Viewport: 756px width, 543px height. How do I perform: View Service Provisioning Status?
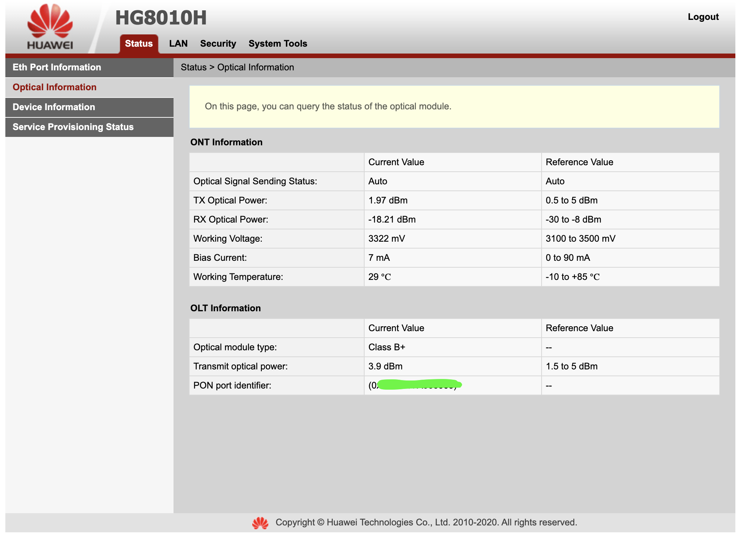pos(73,127)
